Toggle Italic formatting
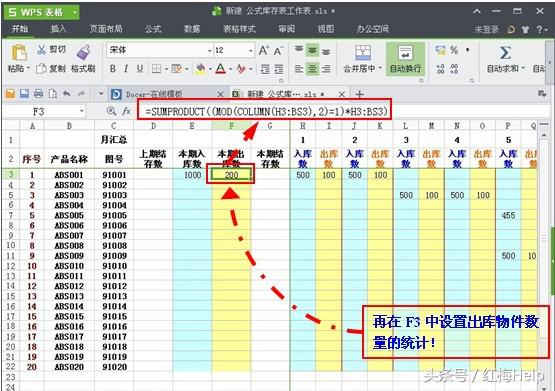 [126, 69]
